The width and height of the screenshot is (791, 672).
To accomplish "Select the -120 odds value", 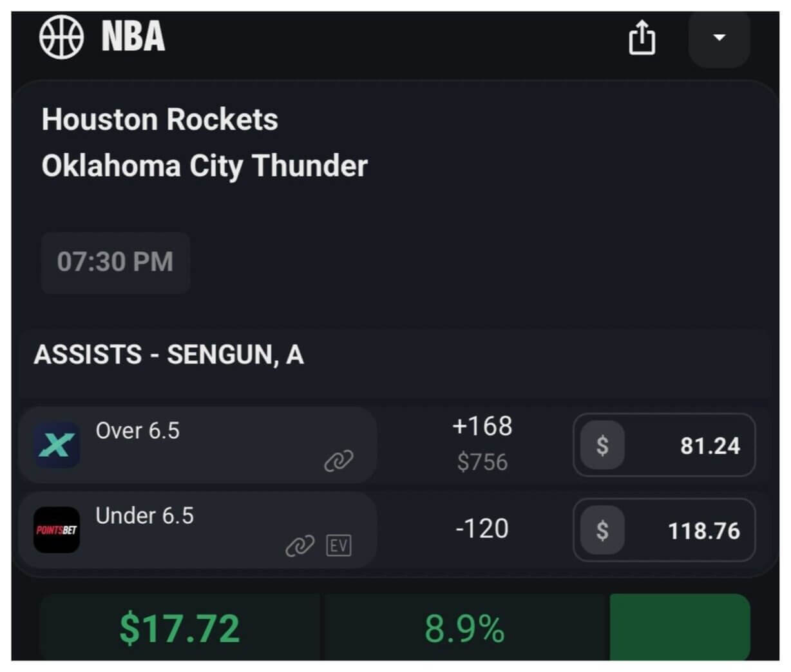I will pos(482,529).
